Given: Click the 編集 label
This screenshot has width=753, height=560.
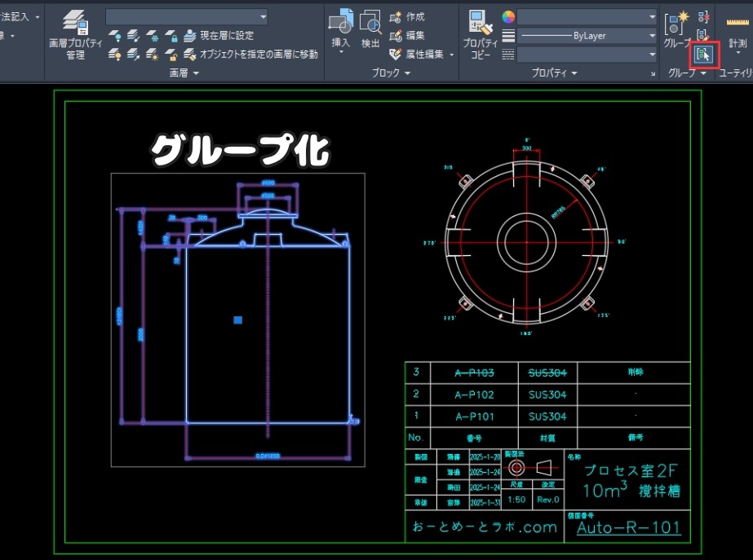Looking at the screenshot, I should [415, 36].
